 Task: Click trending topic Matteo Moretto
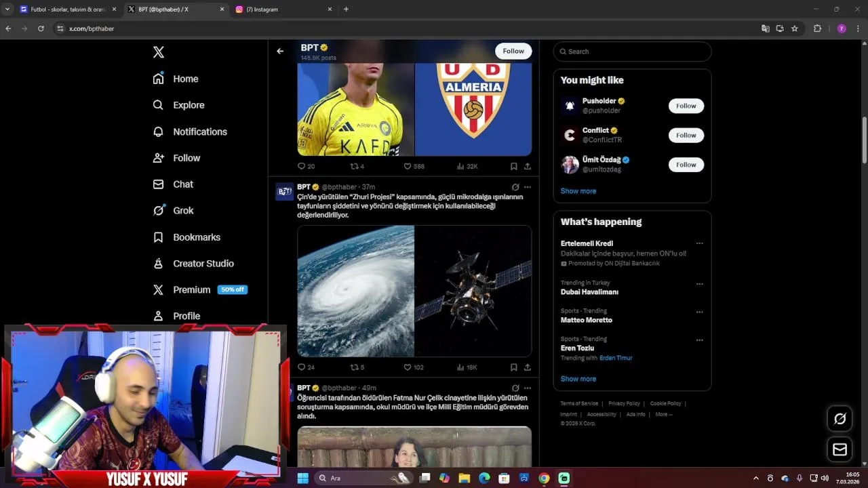[587, 320]
